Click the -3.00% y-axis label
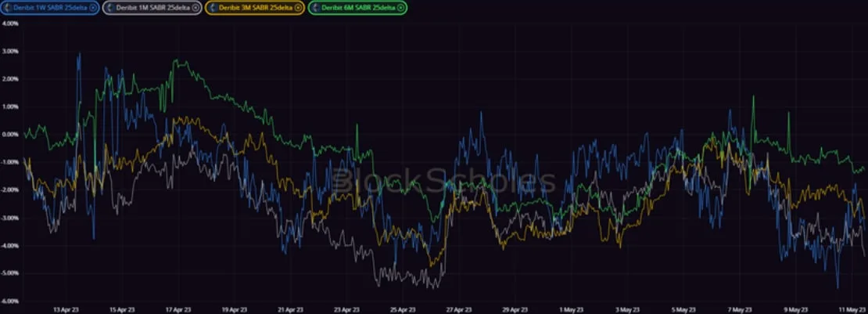This screenshot has width=868, height=314. tap(10, 218)
